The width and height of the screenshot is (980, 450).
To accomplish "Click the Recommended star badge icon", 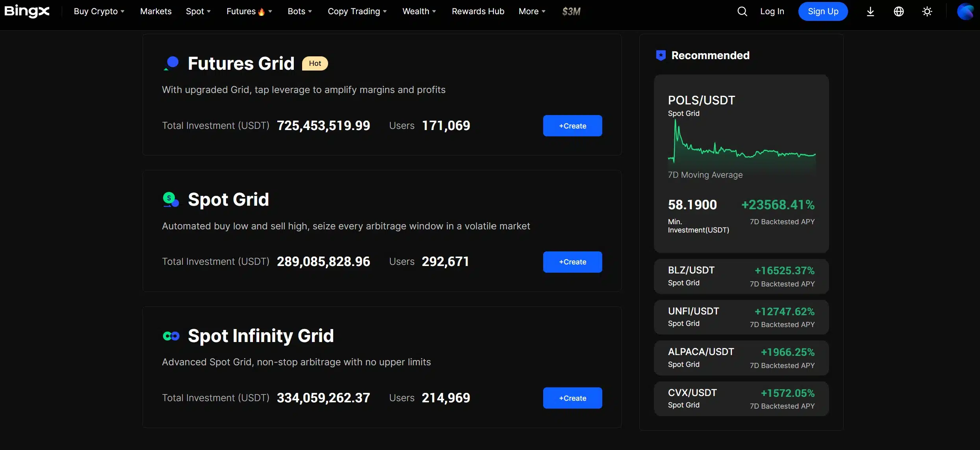I will pos(661,55).
